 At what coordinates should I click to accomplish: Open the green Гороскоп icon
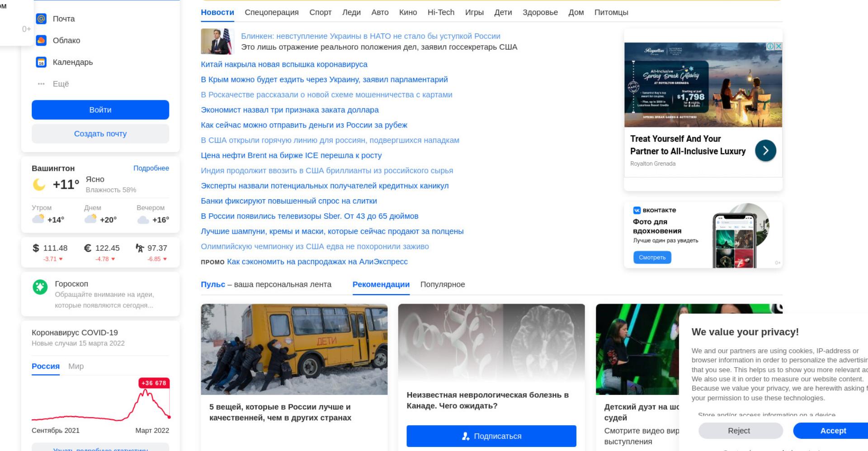tap(40, 287)
